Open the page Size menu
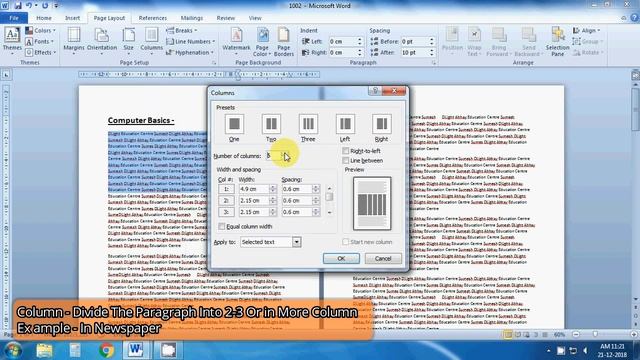This screenshot has width=640, height=360. 129,41
